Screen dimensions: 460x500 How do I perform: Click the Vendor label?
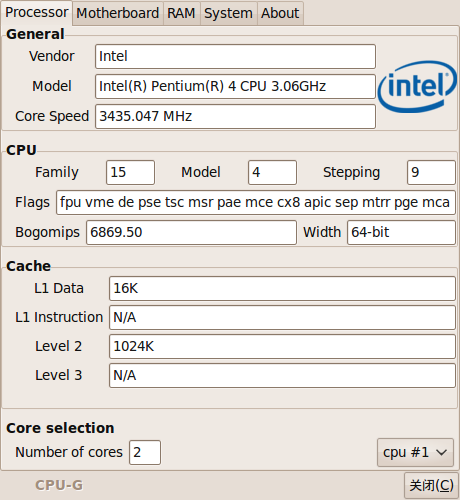(52, 56)
